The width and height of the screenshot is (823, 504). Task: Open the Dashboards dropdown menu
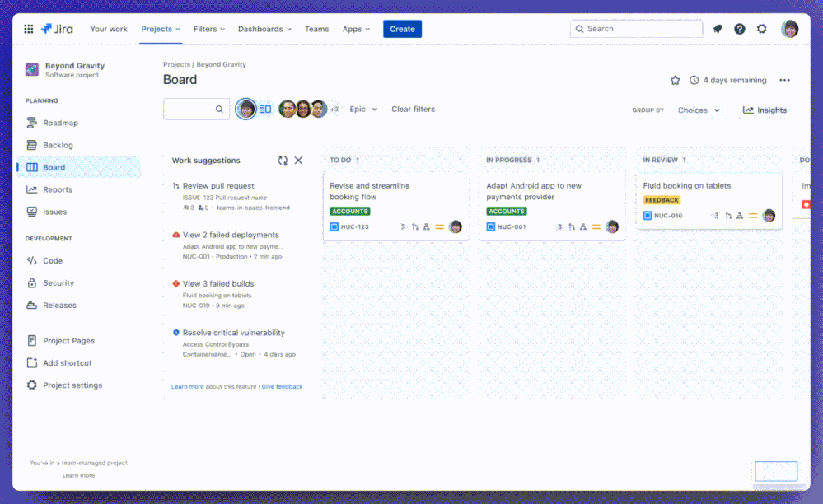tap(264, 27)
